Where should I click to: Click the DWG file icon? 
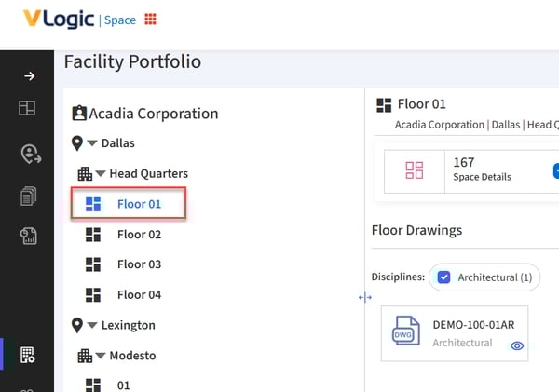(405, 333)
